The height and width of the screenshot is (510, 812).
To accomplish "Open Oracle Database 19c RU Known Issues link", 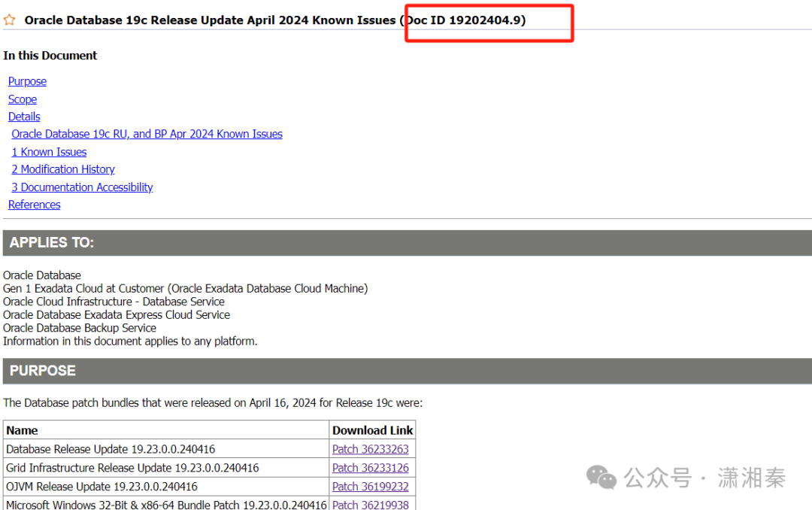I will click(147, 134).
